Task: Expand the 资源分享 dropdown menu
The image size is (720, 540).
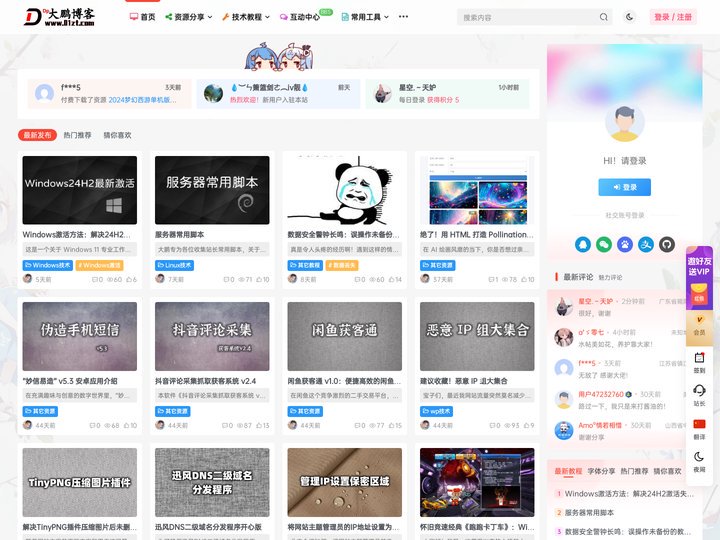Action: [x=189, y=17]
